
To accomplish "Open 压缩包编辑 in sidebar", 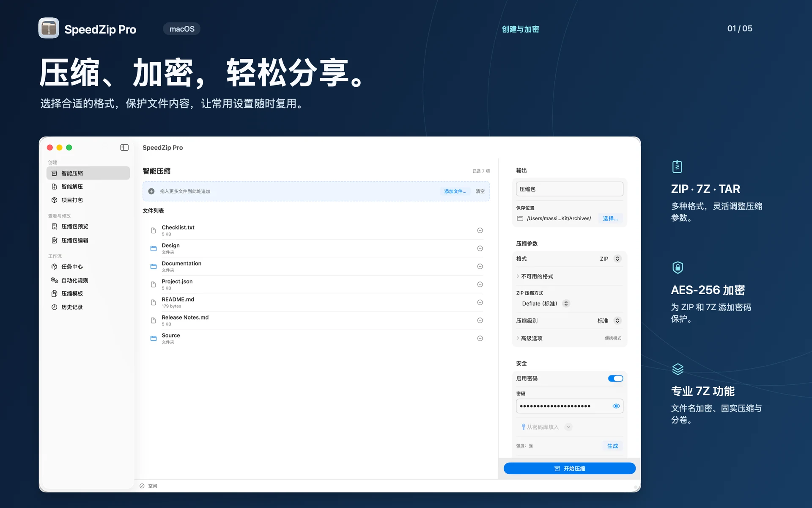I will [88, 240].
